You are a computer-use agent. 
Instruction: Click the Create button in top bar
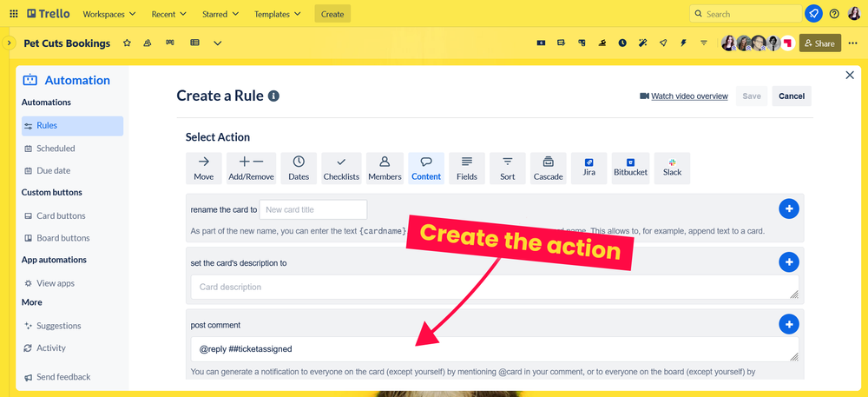[x=332, y=14]
